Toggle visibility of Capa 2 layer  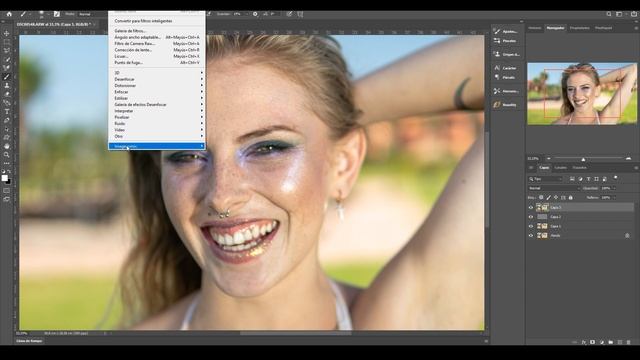point(531,217)
